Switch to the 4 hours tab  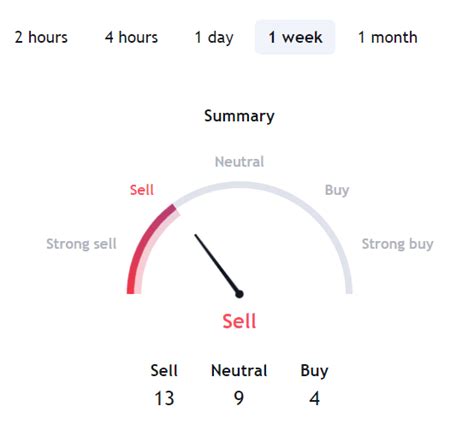[x=131, y=37]
